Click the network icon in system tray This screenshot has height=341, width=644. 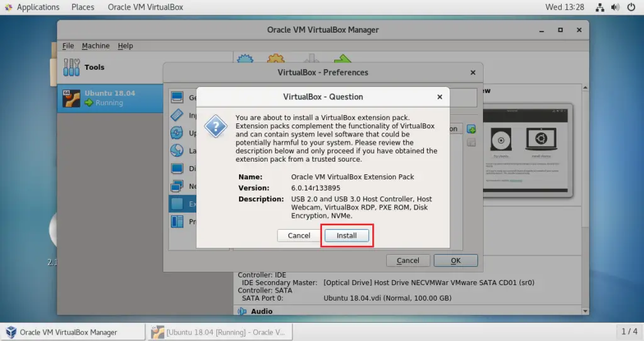point(600,7)
